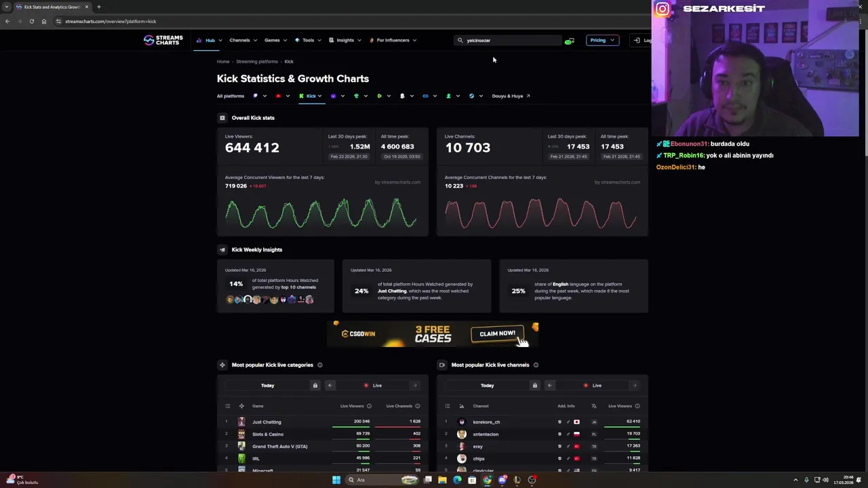Go to previous period in categories table
The width and height of the screenshot is (868, 488).
pos(330,385)
